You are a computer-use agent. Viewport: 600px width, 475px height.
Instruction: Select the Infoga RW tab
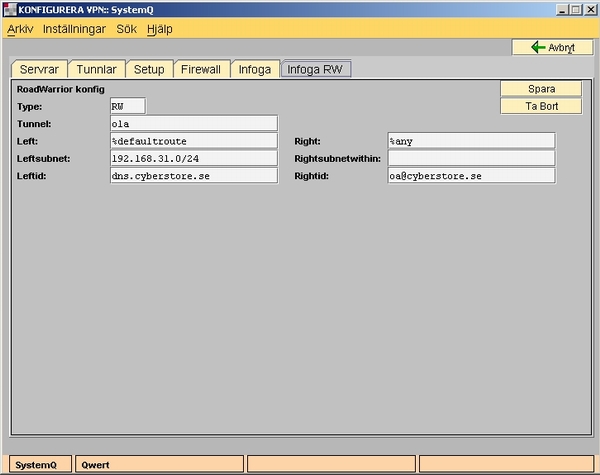coord(315,69)
